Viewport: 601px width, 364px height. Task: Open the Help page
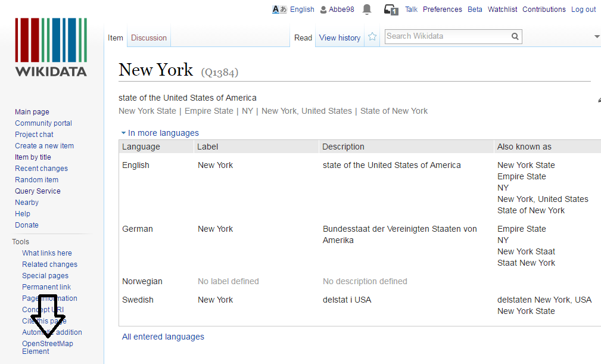[x=23, y=214]
